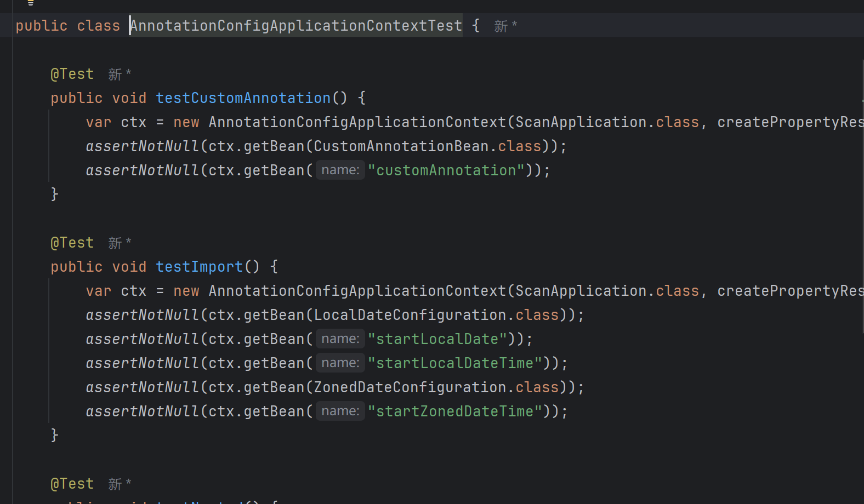Open the author hint next to testCustomAnnotation's @Test

click(x=120, y=75)
